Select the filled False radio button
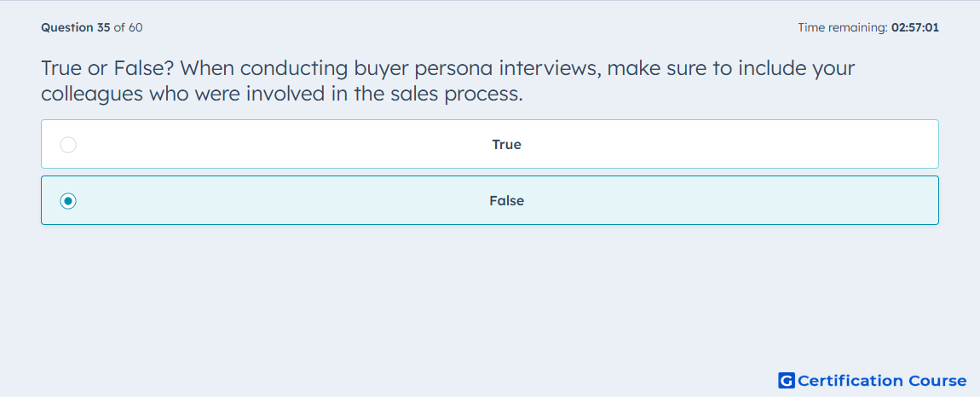 68,201
